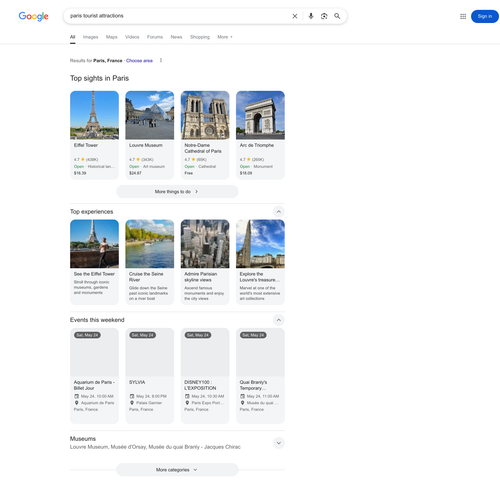The image size is (500, 496).
Task: Switch to the Maps tab
Action: pyautogui.click(x=112, y=37)
